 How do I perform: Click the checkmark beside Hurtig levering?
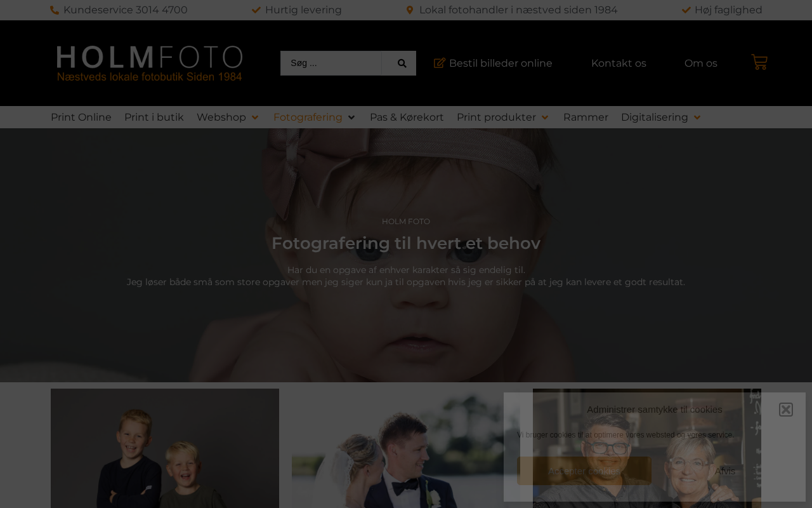point(256,10)
